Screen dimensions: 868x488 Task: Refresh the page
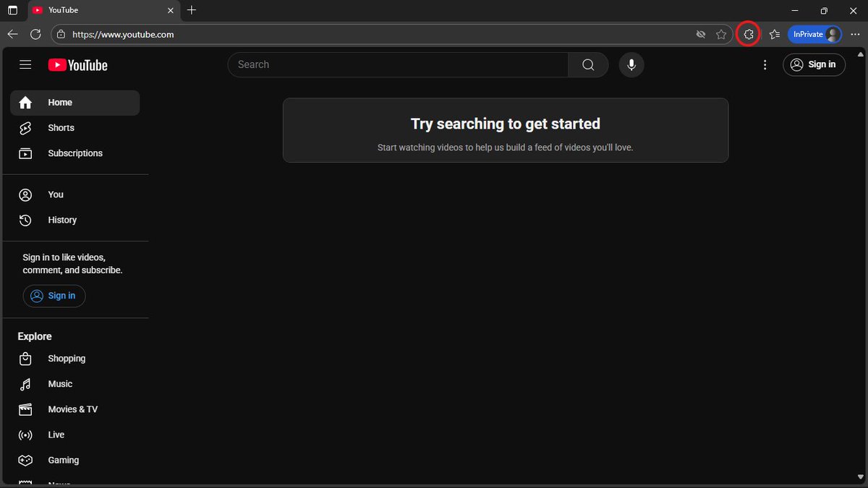[x=35, y=34]
